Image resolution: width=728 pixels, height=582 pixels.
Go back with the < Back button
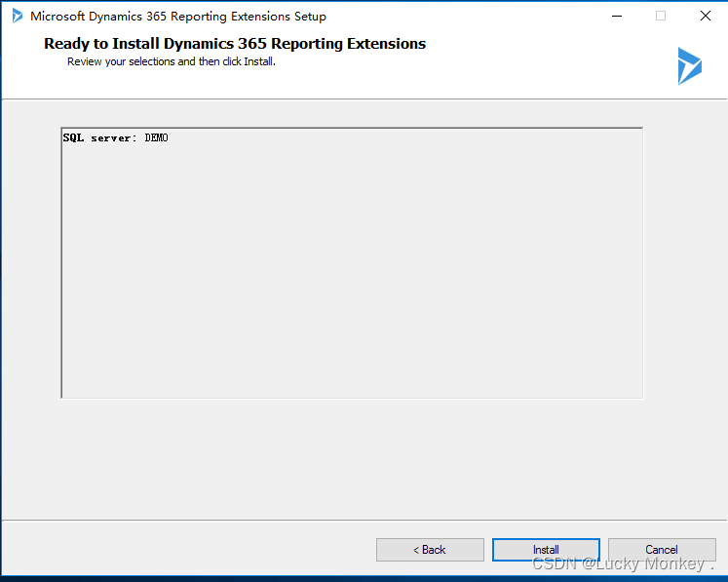[430, 550]
